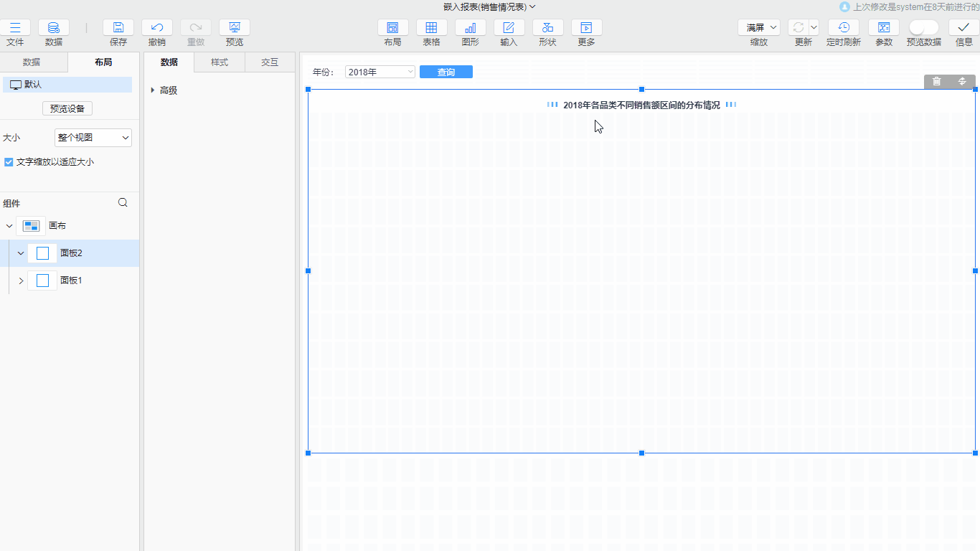The image size is (980, 551).
Task: Click the search icon in 组件 section
Action: tap(123, 203)
